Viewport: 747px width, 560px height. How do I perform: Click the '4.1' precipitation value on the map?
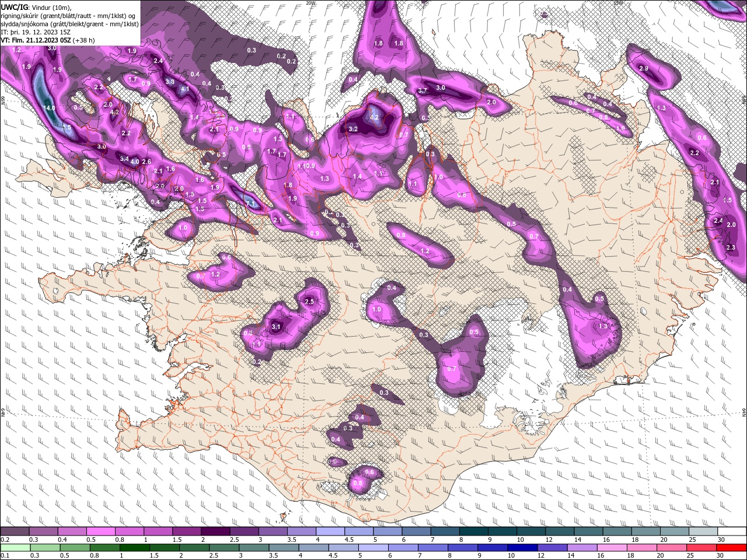point(185,90)
